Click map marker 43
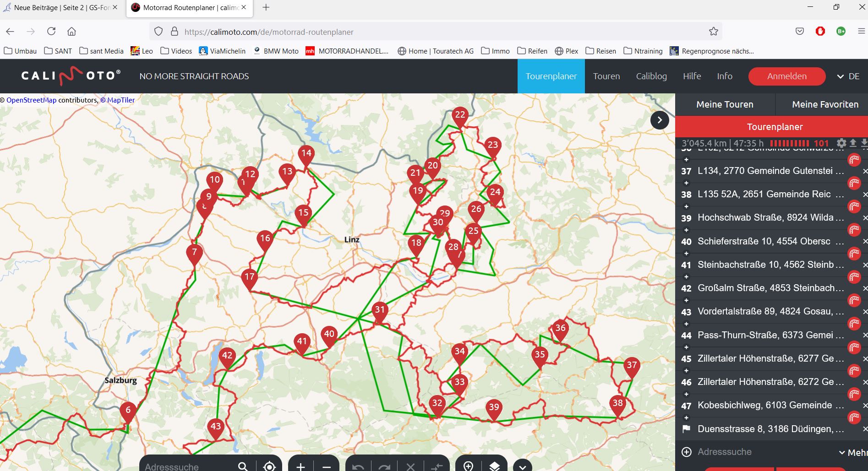 [x=215, y=429]
